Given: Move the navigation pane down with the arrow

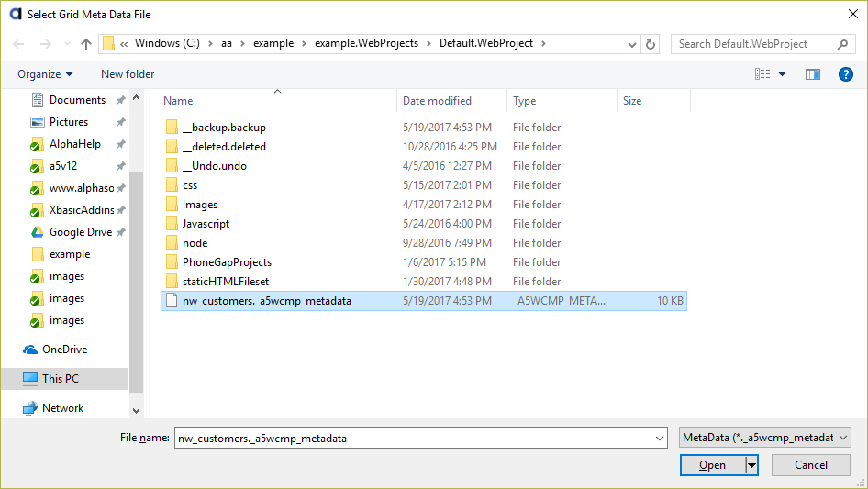Looking at the screenshot, I should [x=136, y=411].
